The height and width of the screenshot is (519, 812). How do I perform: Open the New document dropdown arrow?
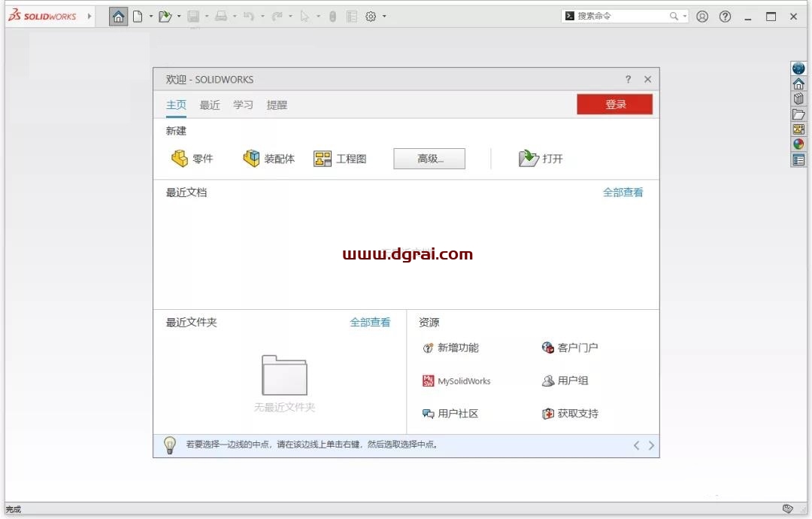coord(150,17)
